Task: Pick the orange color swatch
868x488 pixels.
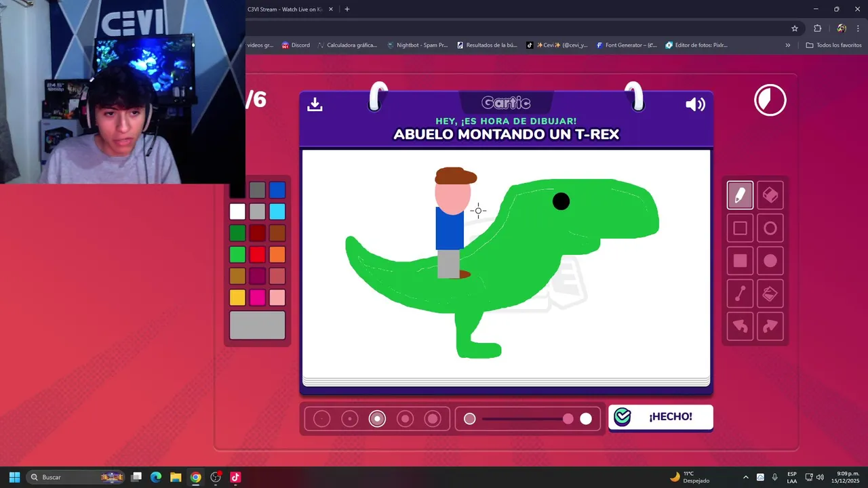Action: pyautogui.click(x=277, y=255)
